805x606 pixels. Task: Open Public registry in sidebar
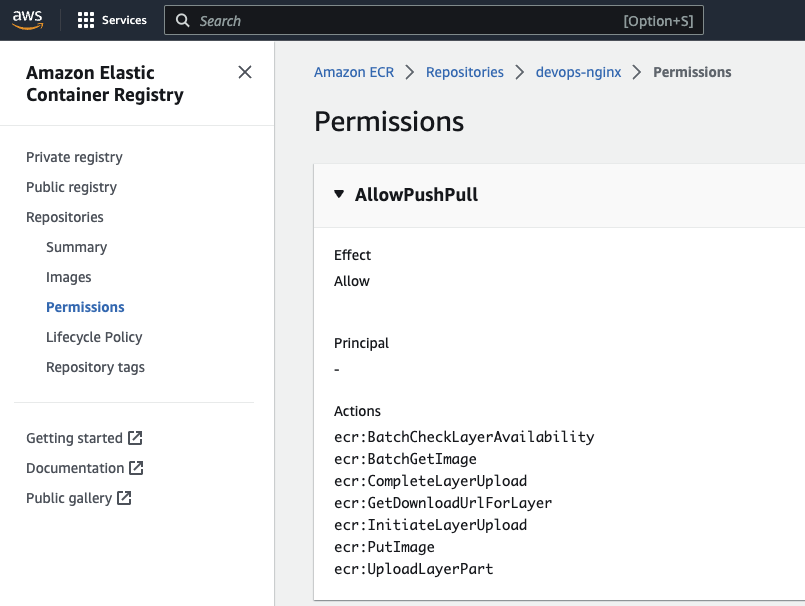pyautogui.click(x=71, y=187)
